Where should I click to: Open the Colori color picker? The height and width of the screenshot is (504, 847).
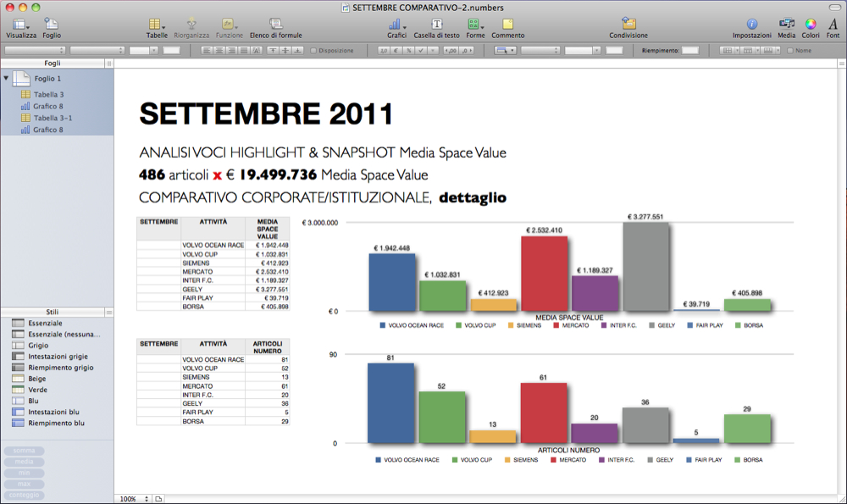[x=811, y=25]
